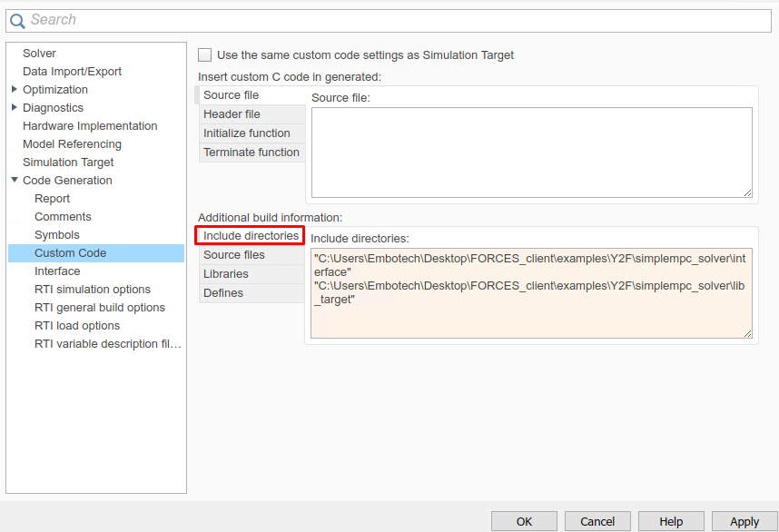Screen dimensions: 779x532
Task: Open the Hardware Implementation pane
Action: (x=90, y=126)
